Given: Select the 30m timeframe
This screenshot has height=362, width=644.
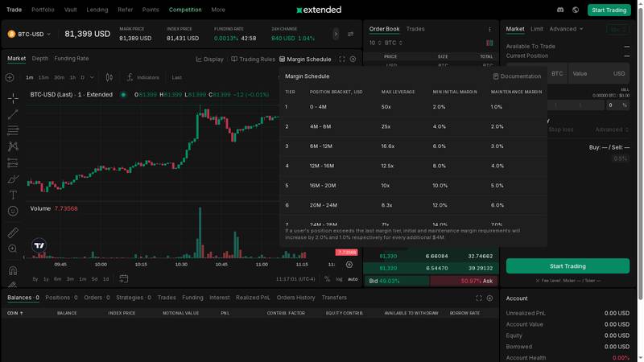Looking at the screenshot, I should (x=59, y=77).
